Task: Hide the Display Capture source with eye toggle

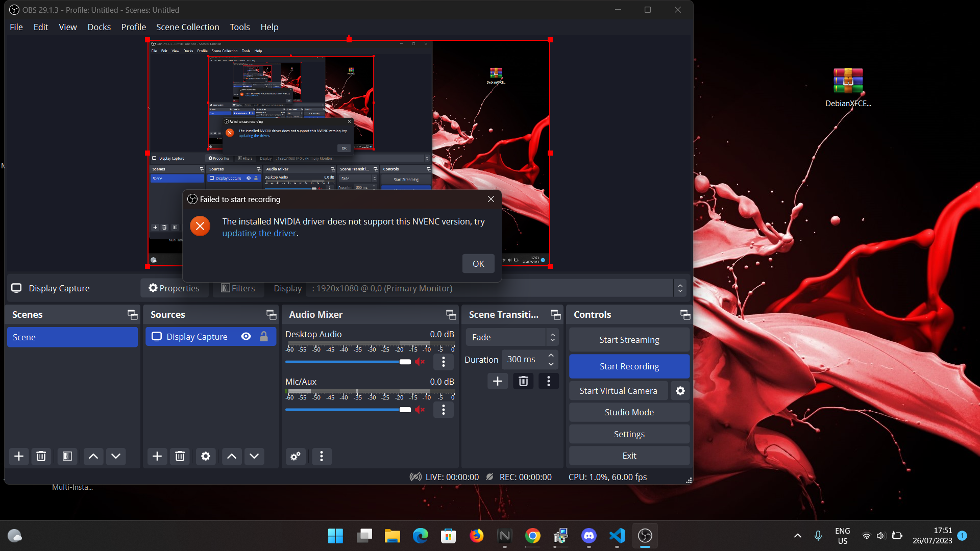Action: click(246, 336)
